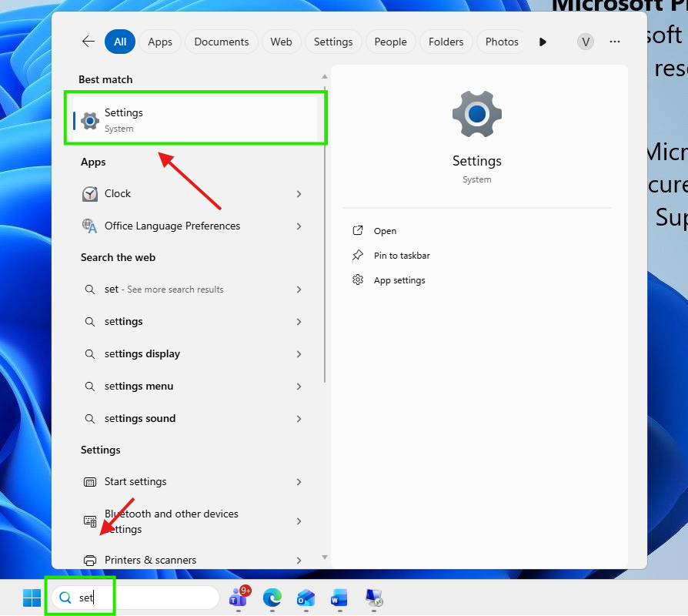This screenshot has width=688, height=616.
Task: Open the Clock app icon
Action: click(x=90, y=193)
